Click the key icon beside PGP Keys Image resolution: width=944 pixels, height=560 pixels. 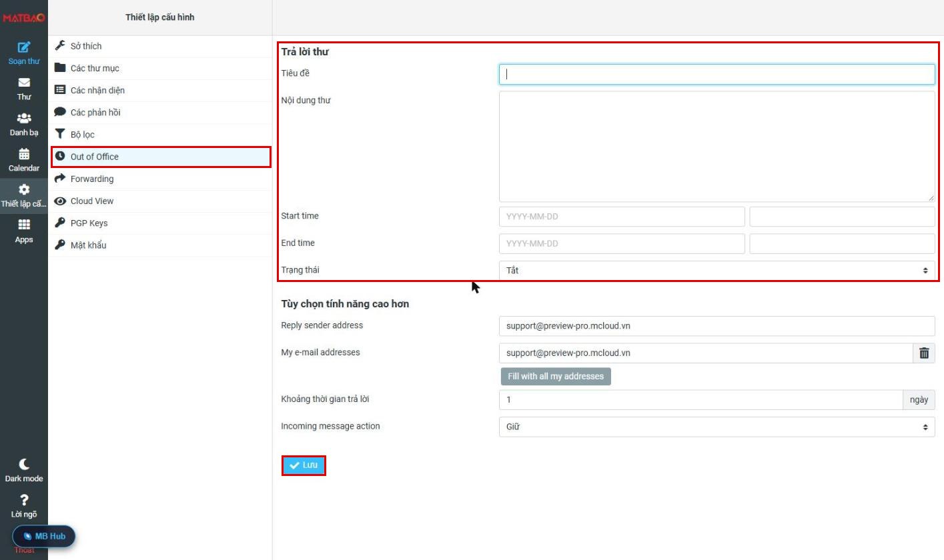[60, 223]
